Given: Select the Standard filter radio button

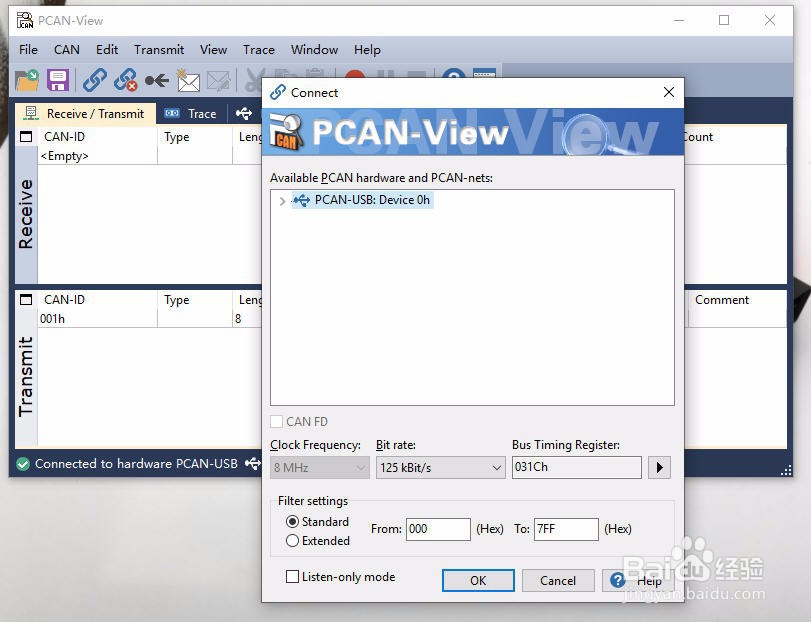Looking at the screenshot, I should pyautogui.click(x=292, y=521).
